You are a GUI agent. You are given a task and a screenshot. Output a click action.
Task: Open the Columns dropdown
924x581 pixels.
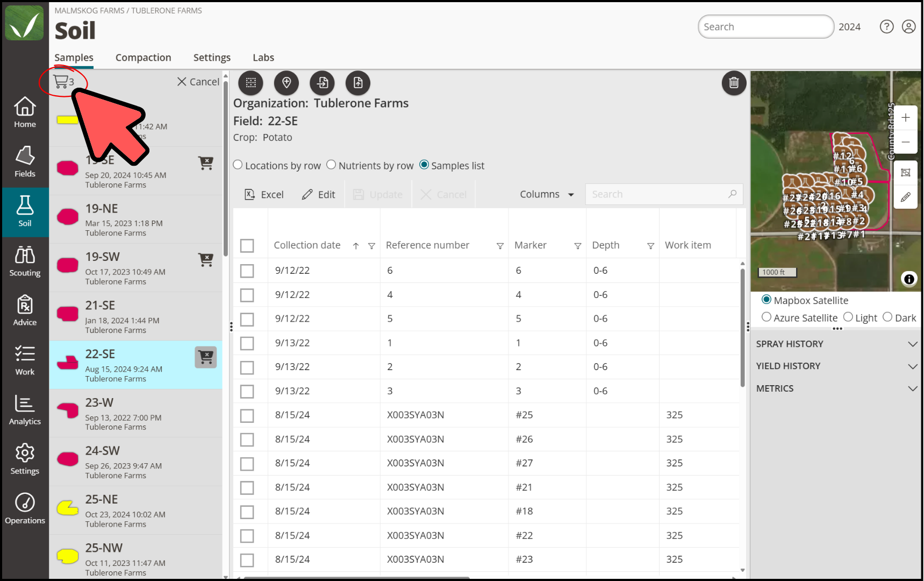(x=547, y=194)
